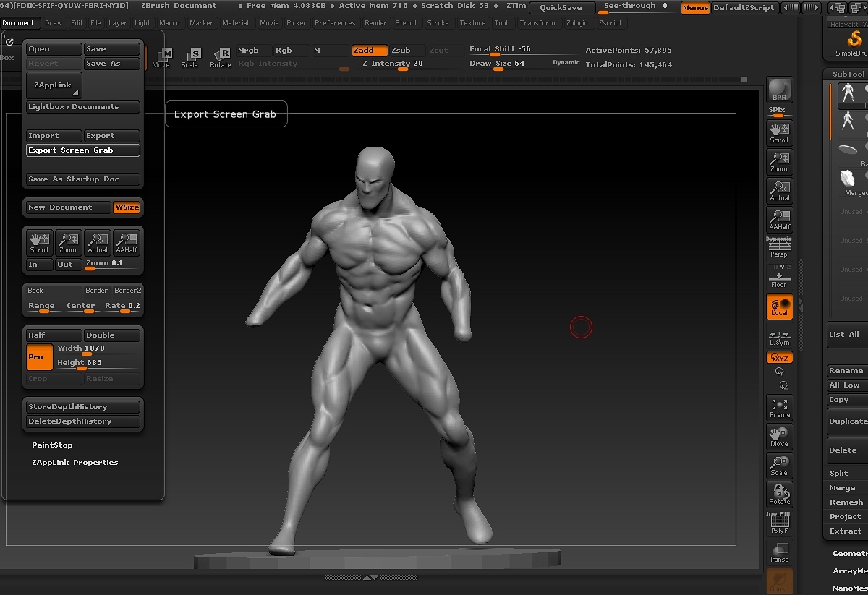The height and width of the screenshot is (595, 868).
Task: Open the Zplugin menu
Action: pos(577,23)
